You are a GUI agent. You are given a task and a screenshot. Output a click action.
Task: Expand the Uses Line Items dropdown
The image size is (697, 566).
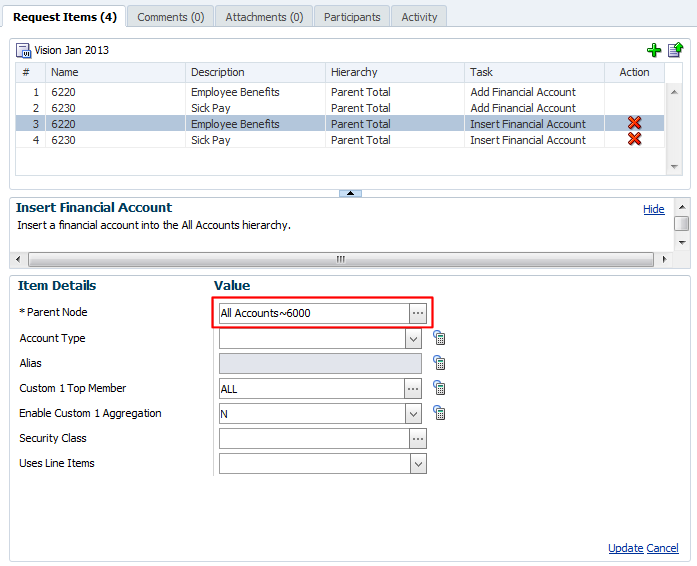coord(418,464)
